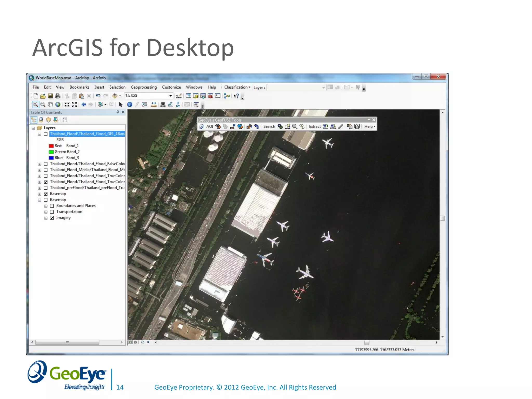Click the GeoFUSE magnifier search icon

pos(295,127)
